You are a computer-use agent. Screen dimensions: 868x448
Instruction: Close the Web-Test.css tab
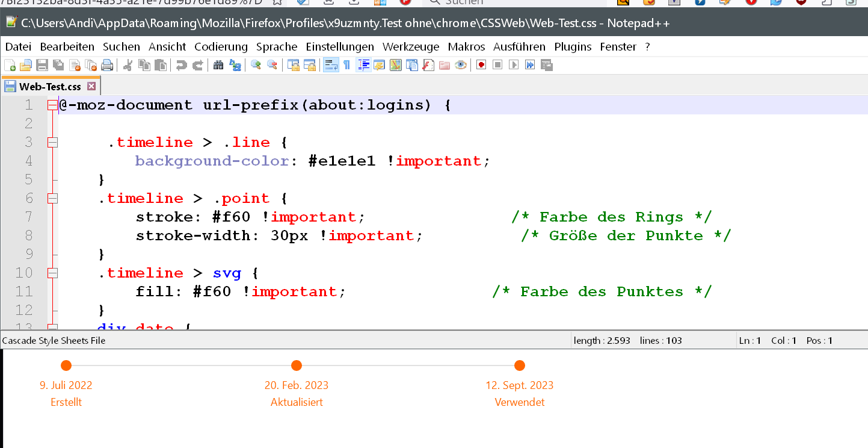(91, 87)
